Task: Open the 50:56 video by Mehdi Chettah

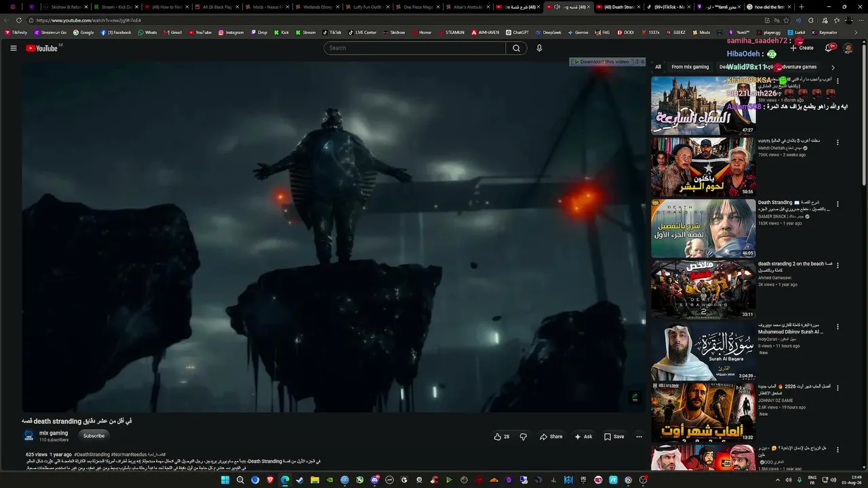Action: coord(703,167)
